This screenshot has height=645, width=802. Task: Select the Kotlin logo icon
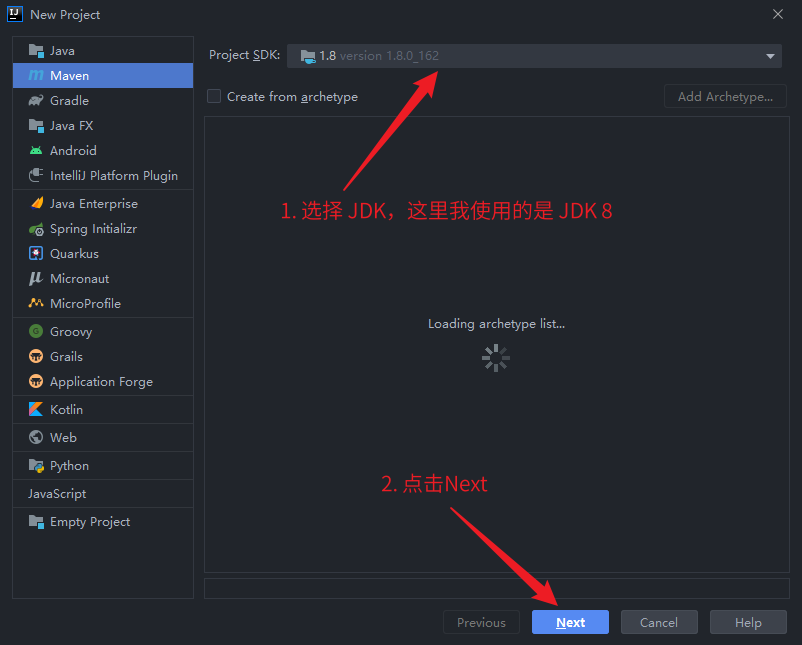[x=36, y=410]
